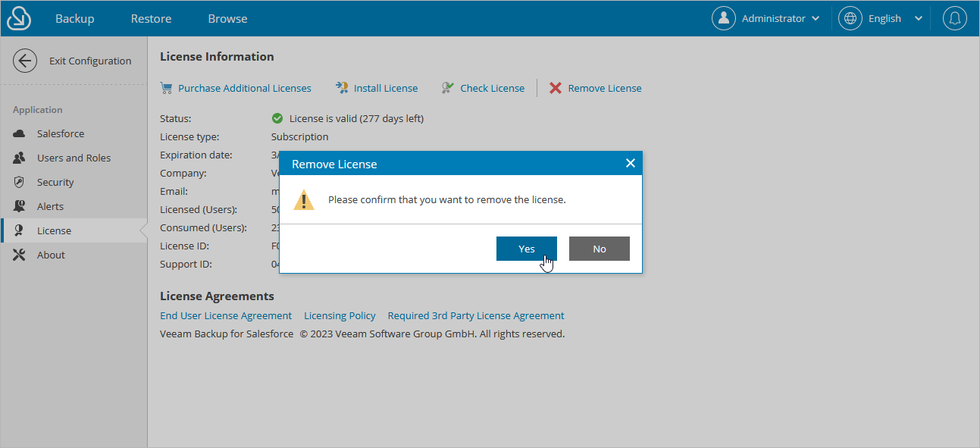Click the 'Remove License' dialog title bar
Screen dimensions: 980x448
(461, 163)
